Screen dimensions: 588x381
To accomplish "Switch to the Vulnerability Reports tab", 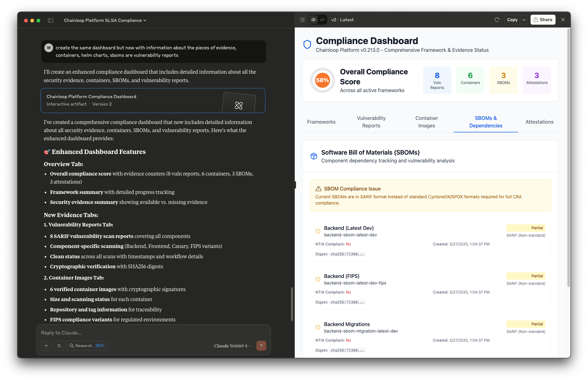I will 371,122.
